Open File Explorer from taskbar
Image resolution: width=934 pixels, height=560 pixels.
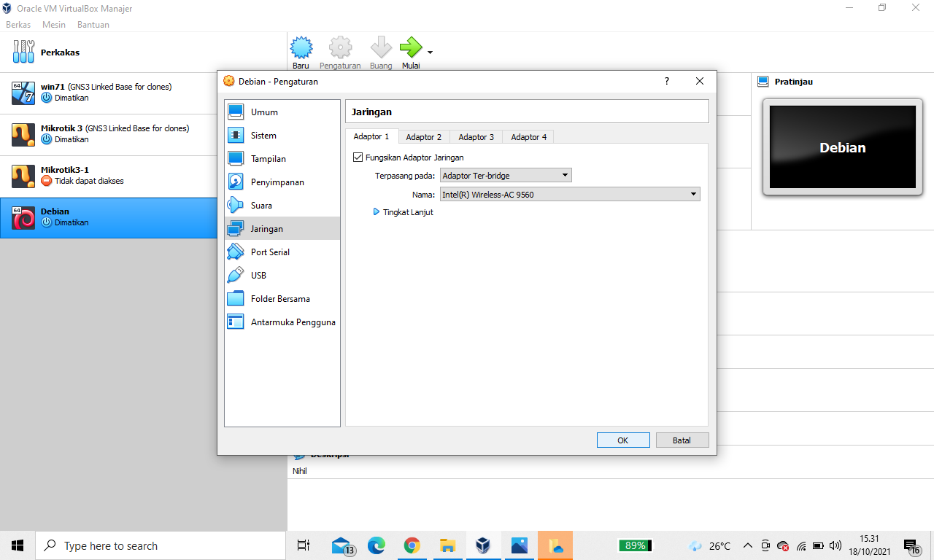click(x=448, y=545)
